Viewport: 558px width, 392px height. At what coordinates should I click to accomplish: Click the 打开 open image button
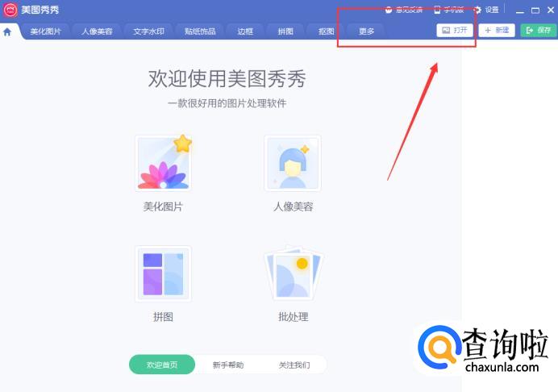455,31
